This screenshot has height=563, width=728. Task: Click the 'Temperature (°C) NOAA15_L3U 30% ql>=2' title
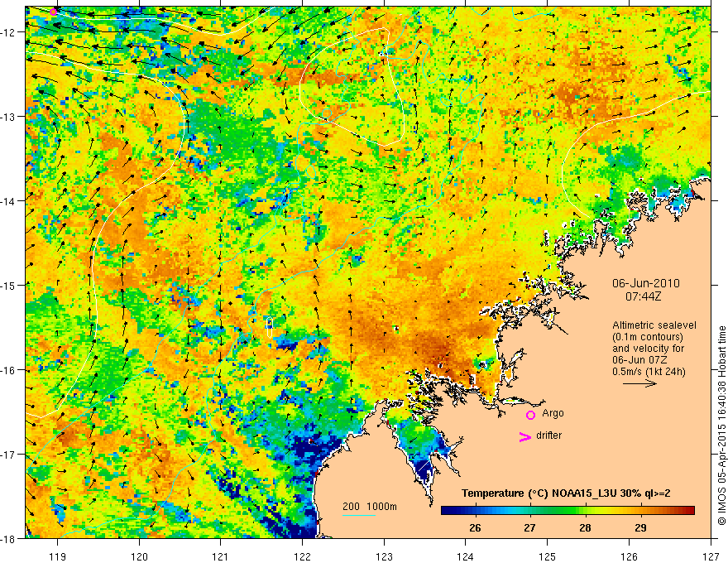(x=566, y=493)
